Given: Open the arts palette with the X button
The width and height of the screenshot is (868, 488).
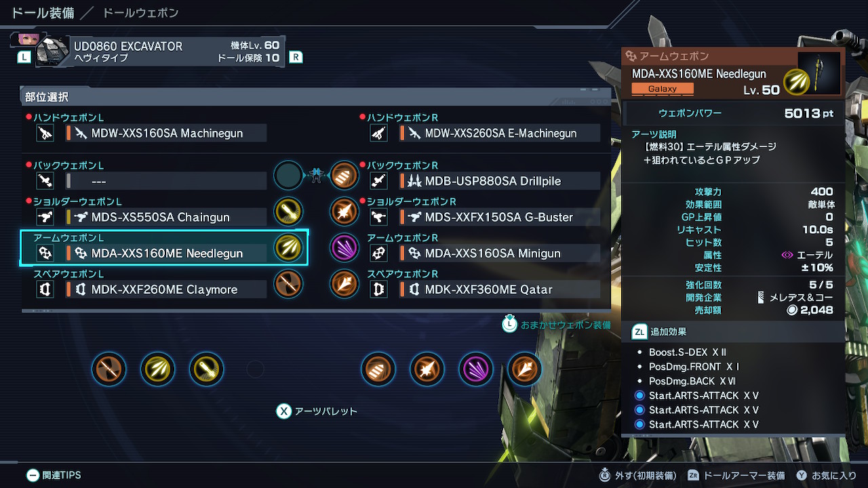Looking at the screenshot, I should click(x=317, y=411).
